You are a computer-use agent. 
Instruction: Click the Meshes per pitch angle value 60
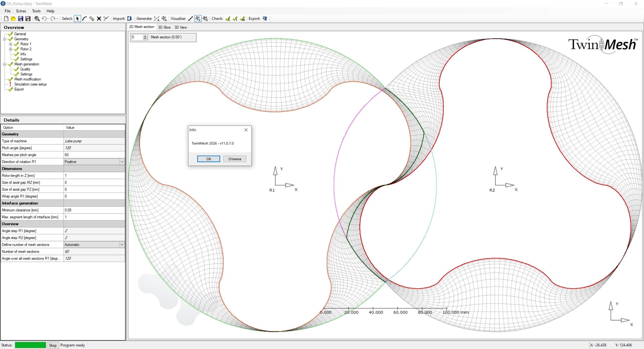click(94, 155)
